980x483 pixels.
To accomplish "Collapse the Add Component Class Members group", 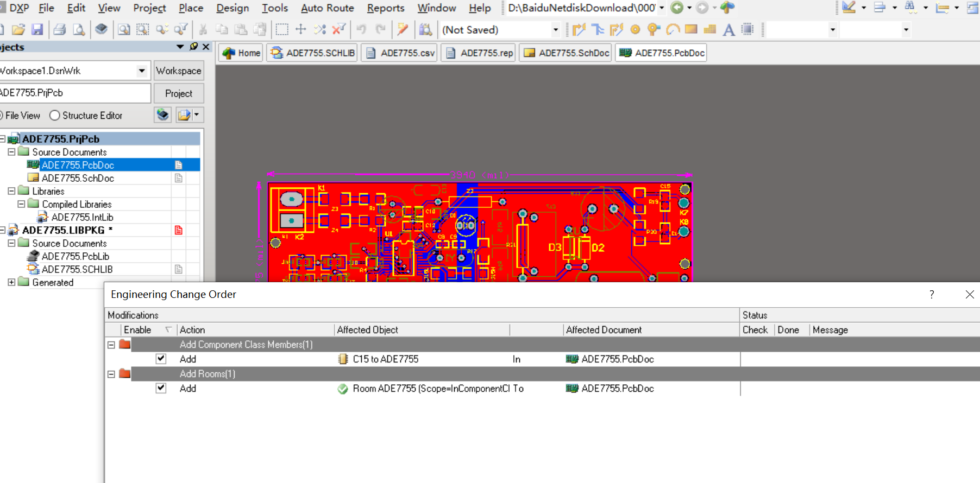I will coord(111,345).
